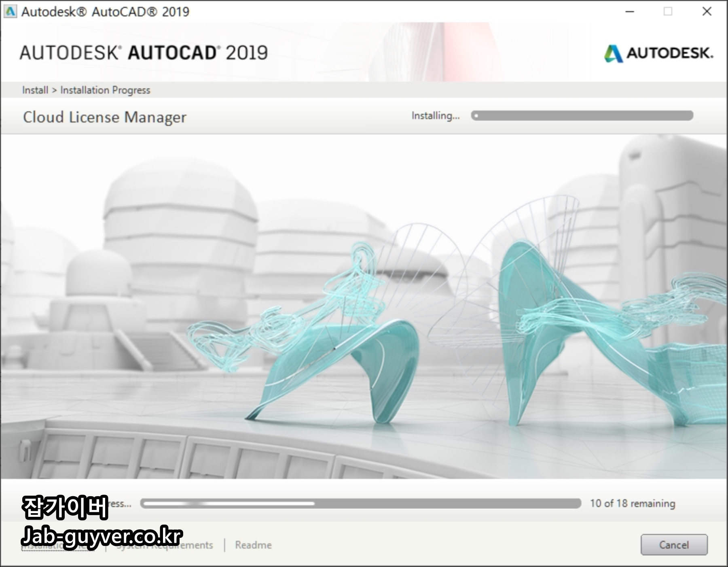Click the "10 of 18 remaining" text

point(633,503)
